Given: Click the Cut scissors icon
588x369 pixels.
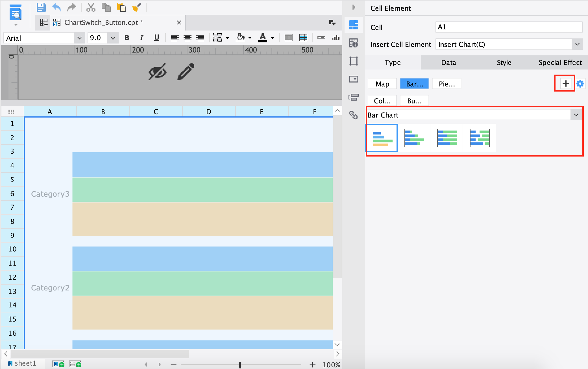Looking at the screenshot, I should tap(91, 7).
